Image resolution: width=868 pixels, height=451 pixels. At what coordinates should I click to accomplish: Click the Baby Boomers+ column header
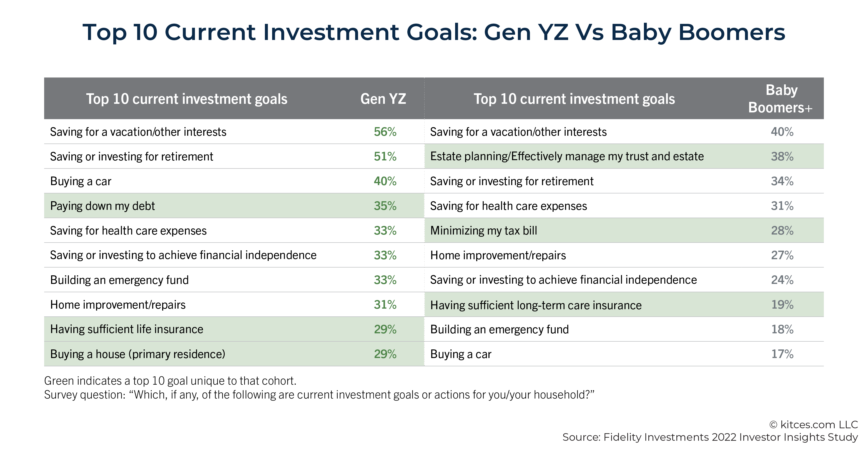[x=780, y=99]
